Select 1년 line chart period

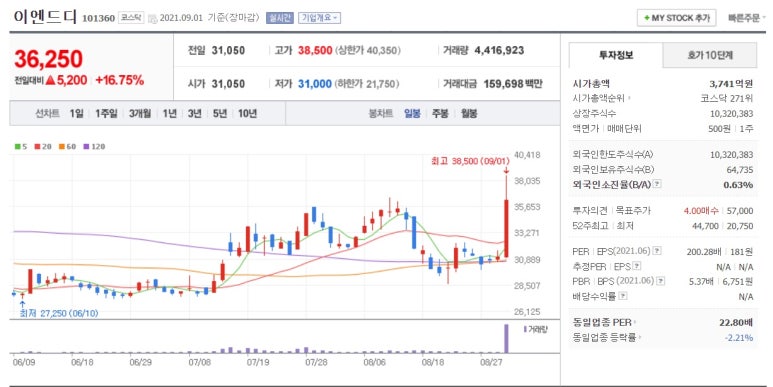tap(170, 113)
